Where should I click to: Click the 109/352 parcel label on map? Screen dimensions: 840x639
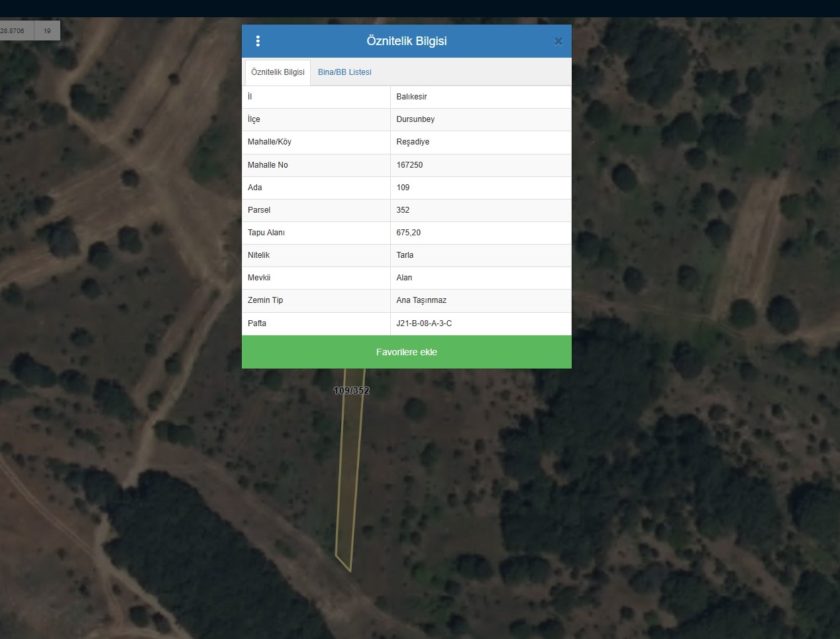pos(351,390)
